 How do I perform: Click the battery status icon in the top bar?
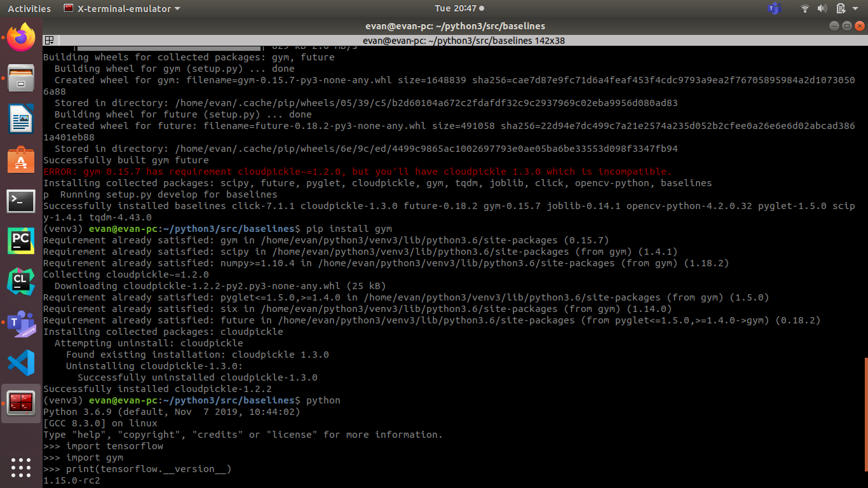click(840, 8)
